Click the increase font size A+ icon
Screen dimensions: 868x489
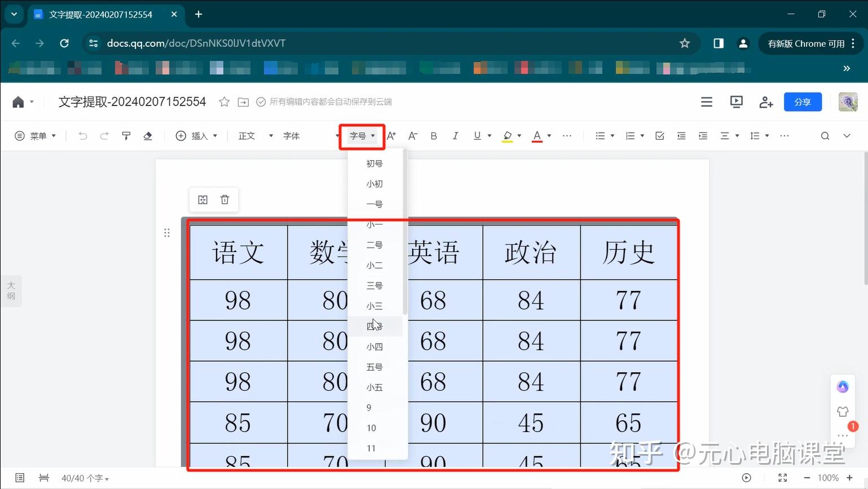click(x=391, y=135)
